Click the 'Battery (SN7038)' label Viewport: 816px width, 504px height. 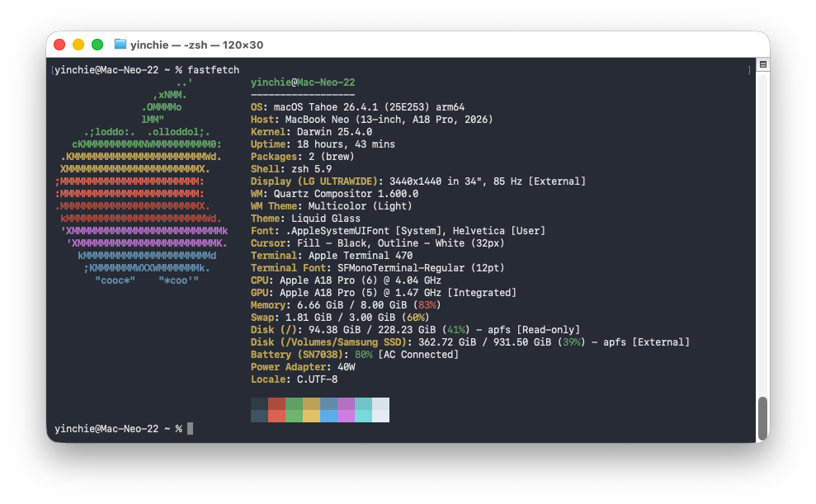click(297, 355)
